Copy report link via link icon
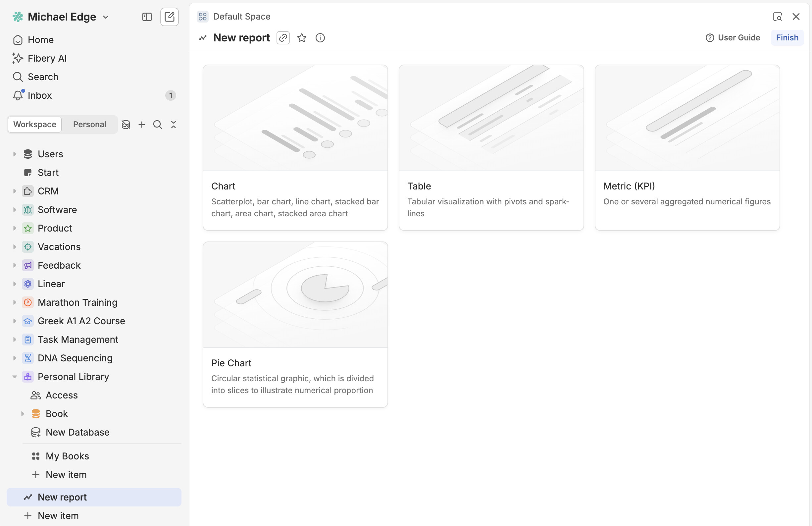Viewport: 812px width, 526px height. 283,37
